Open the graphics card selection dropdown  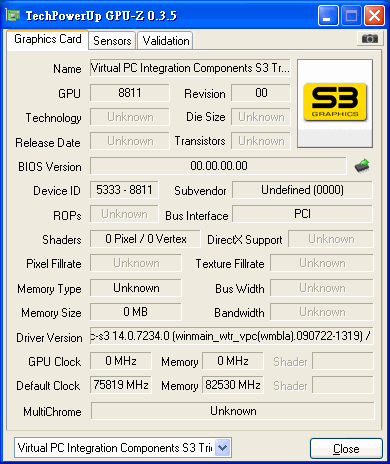[x=223, y=447]
